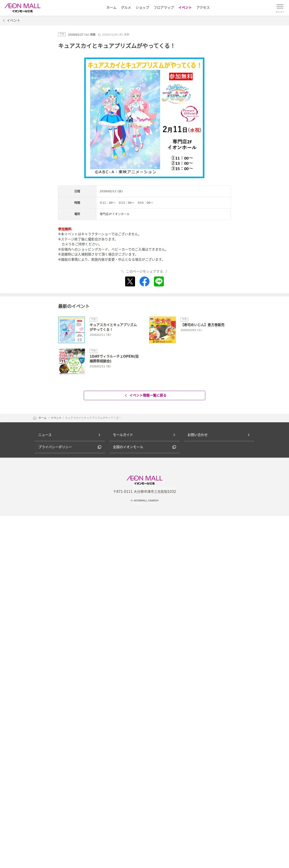
Task: Open the hamburger menu icon
Action: pyautogui.click(x=280, y=6)
